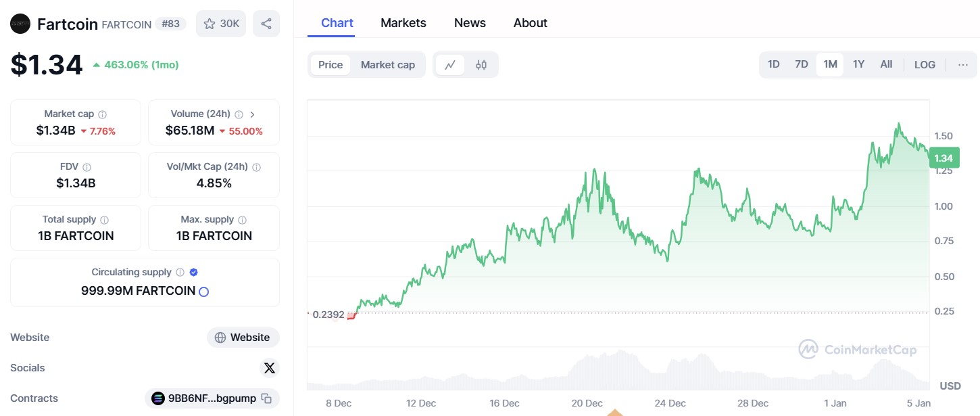Open the Website link button

[243, 338]
